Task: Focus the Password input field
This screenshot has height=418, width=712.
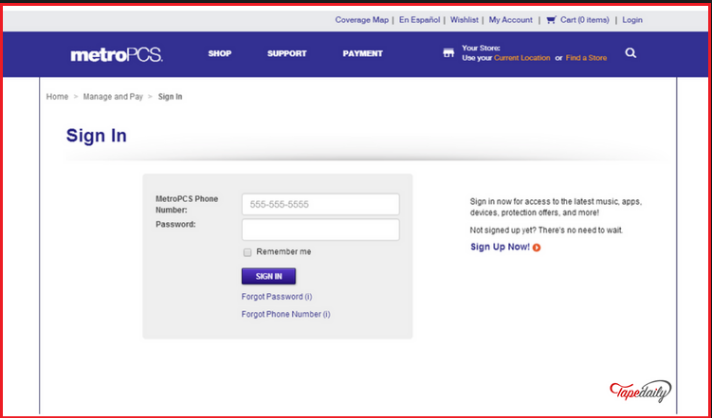Action: pyautogui.click(x=321, y=230)
